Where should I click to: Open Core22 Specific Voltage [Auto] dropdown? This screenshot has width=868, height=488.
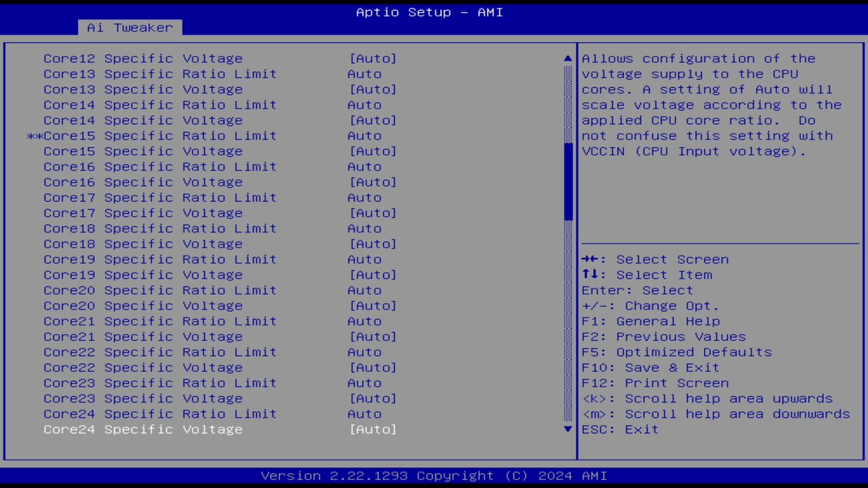pos(373,368)
